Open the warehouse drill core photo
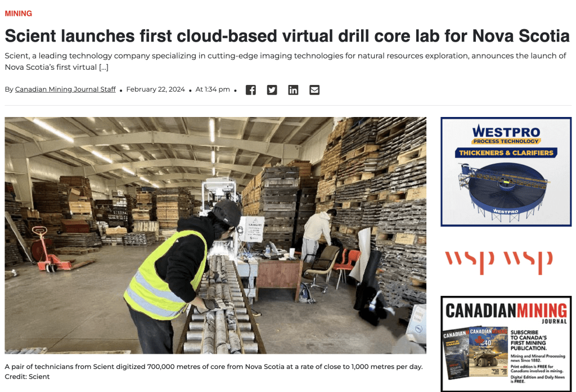 [215, 235]
